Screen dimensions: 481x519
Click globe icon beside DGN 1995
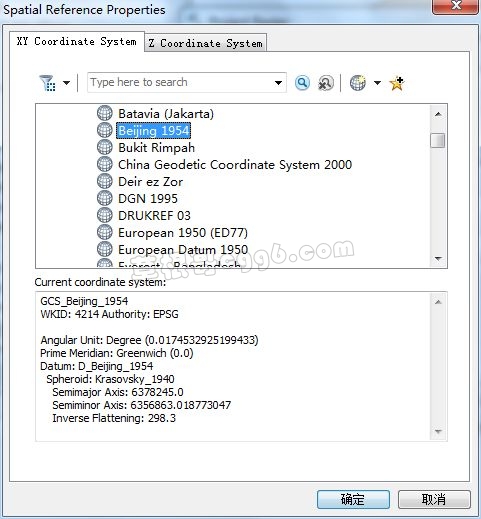point(105,198)
